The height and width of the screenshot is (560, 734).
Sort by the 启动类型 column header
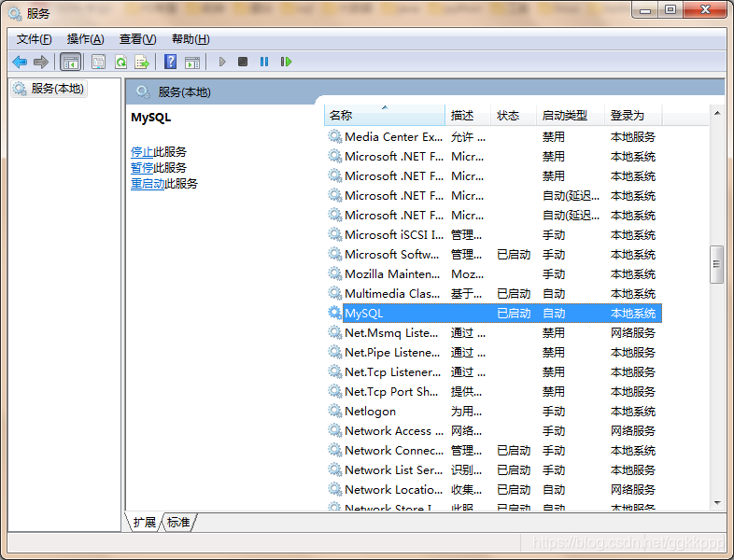click(x=571, y=115)
